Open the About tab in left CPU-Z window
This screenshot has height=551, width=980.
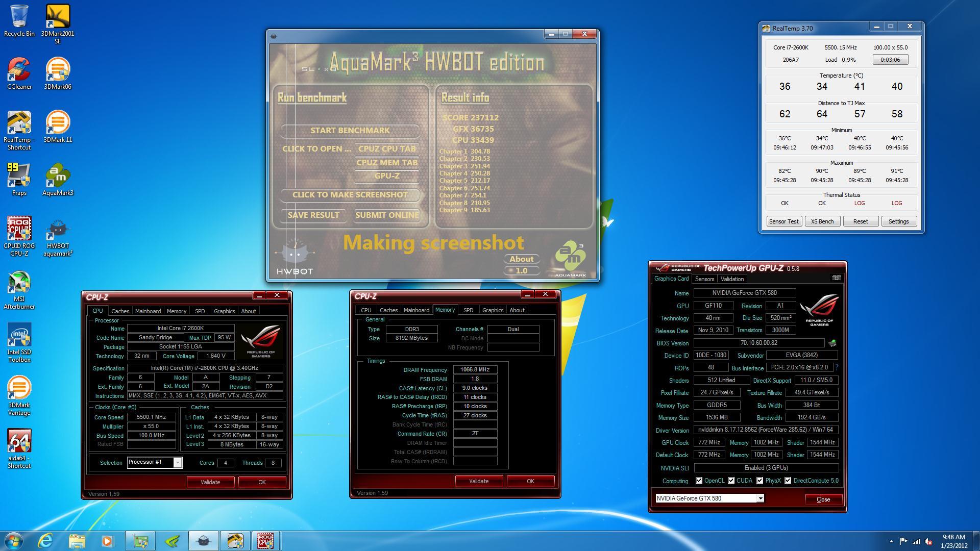point(249,311)
